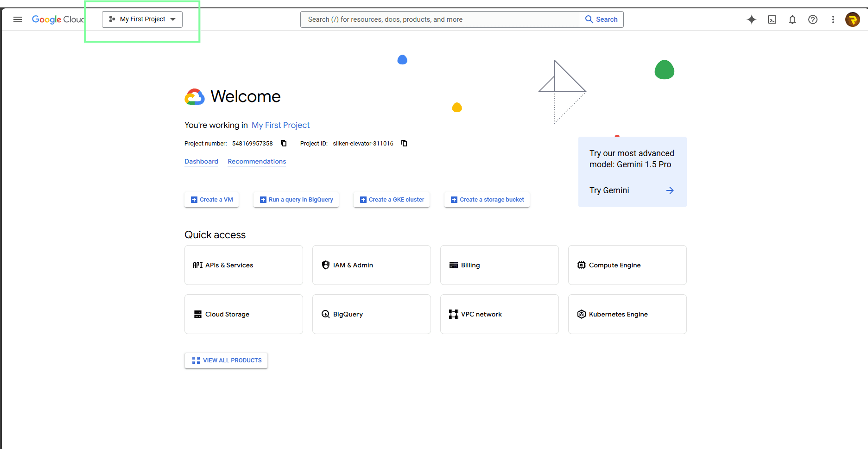Click the Google Cloud logo
This screenshot has height=449, width=868.
click(x=58, y=19)
